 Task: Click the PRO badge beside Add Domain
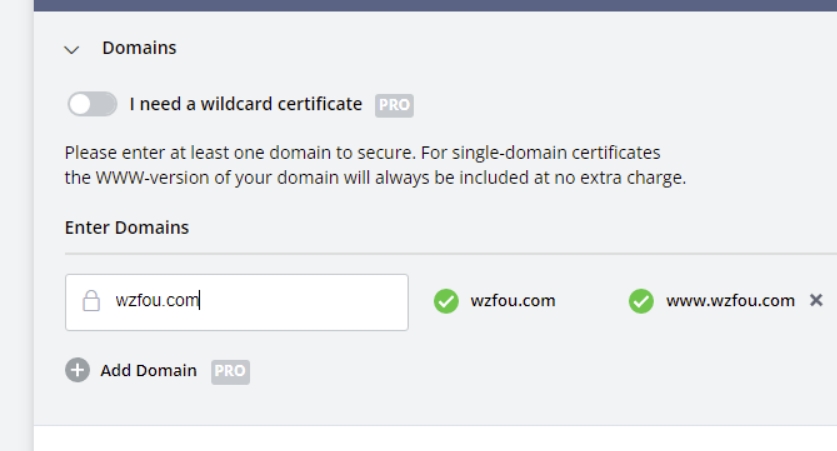pyautogui.click(x=230, y=372)
